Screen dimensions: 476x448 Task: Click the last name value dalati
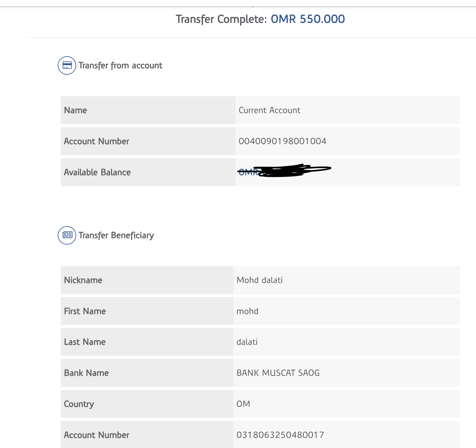coord(247,342)
